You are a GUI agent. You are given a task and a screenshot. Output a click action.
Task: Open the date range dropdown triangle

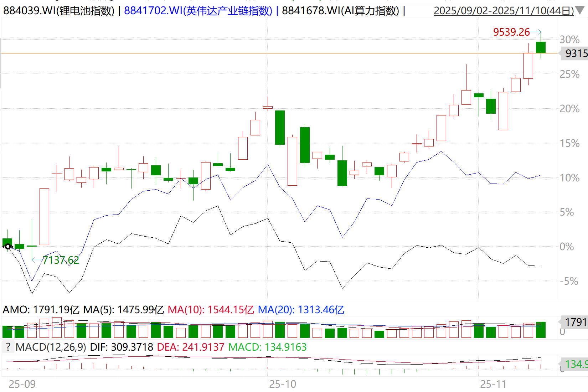(580, 10)
